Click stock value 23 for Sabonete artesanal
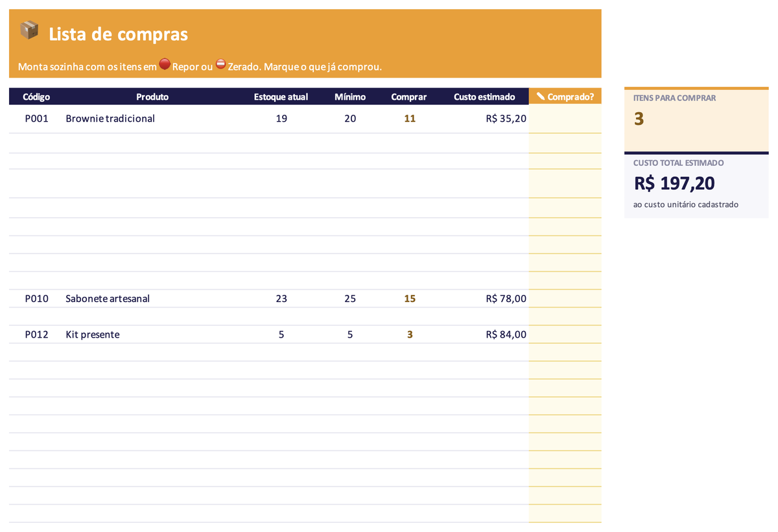This screenshot has width=778, height=532. [281, 299]
